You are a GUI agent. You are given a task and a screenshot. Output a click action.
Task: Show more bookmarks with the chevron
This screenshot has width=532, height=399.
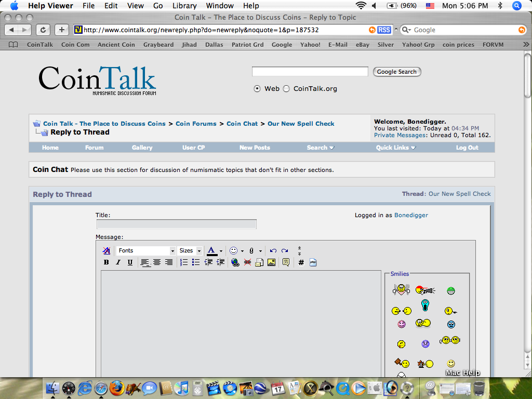click(x=526, y=45)
